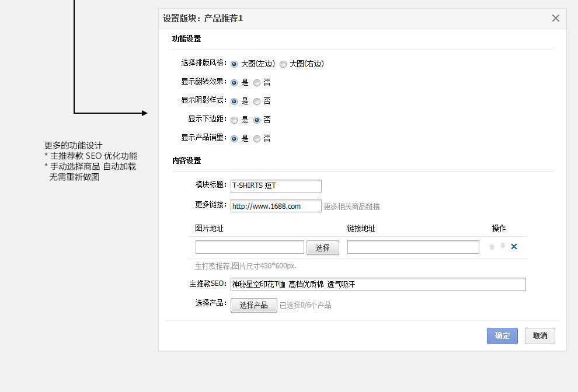
Task: Open the 选择产品 product picker
Action: [253, 305]
